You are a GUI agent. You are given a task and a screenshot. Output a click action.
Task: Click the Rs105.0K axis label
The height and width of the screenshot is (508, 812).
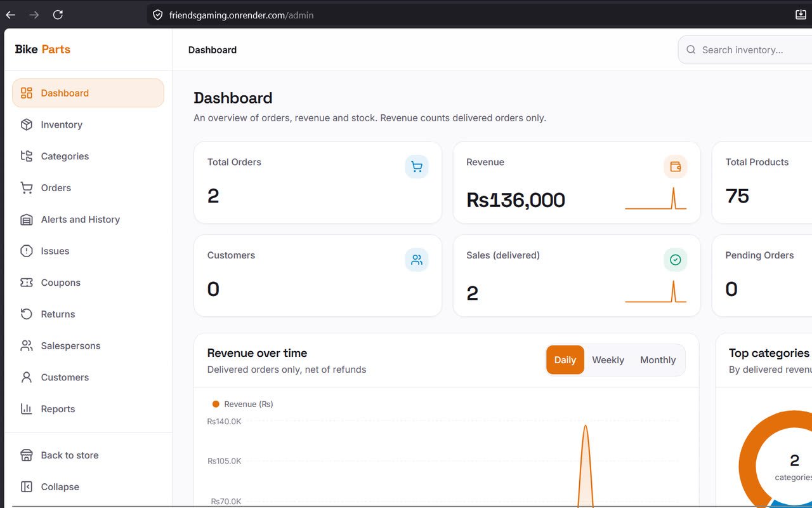click(224, 461)
